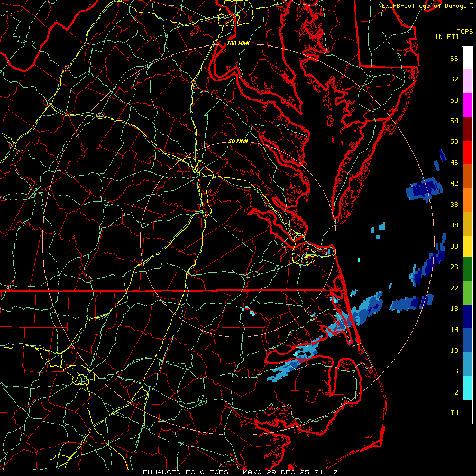Click the '10' legend value
476x476 pixels.
[454, 350]
